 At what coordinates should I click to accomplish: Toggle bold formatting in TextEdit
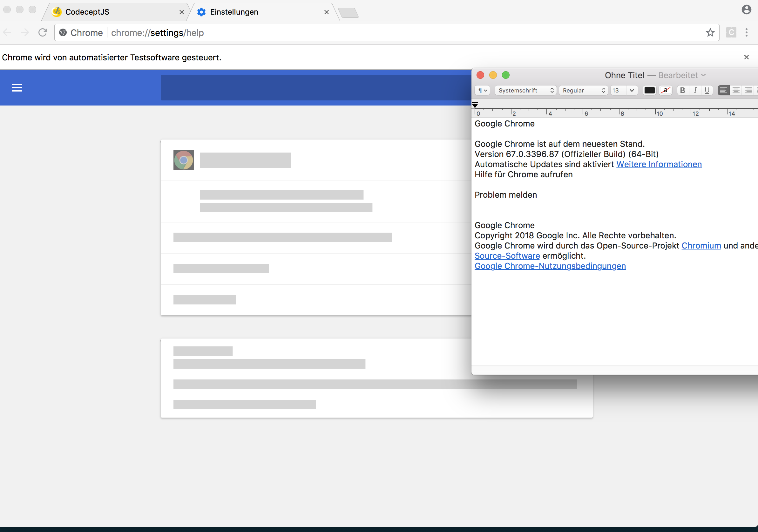pyautogui.click(x=682, y=90)
